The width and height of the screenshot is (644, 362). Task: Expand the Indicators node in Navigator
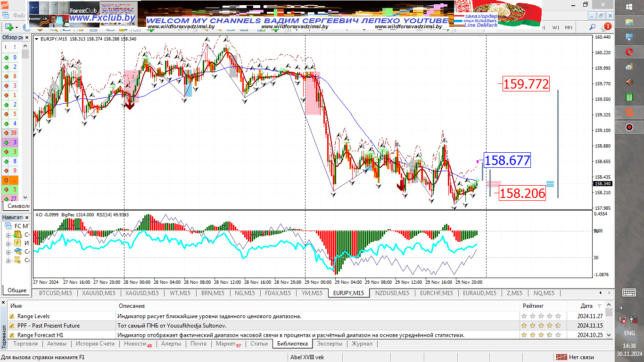[x=8, y=243]
